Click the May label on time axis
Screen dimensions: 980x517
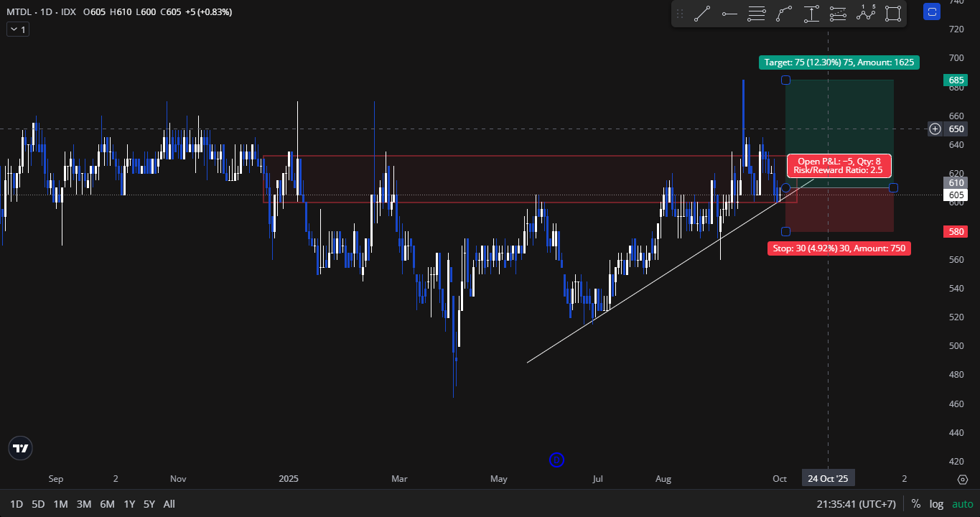[498, 478]
